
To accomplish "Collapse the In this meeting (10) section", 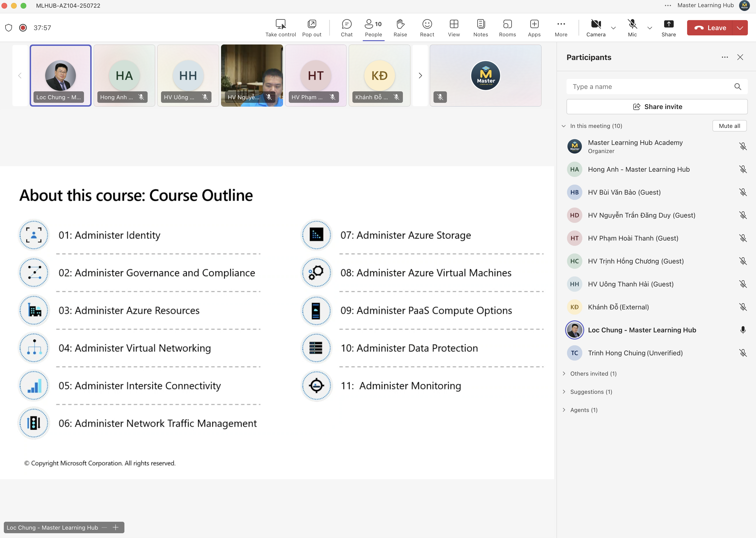I will (x=563, y=126).
